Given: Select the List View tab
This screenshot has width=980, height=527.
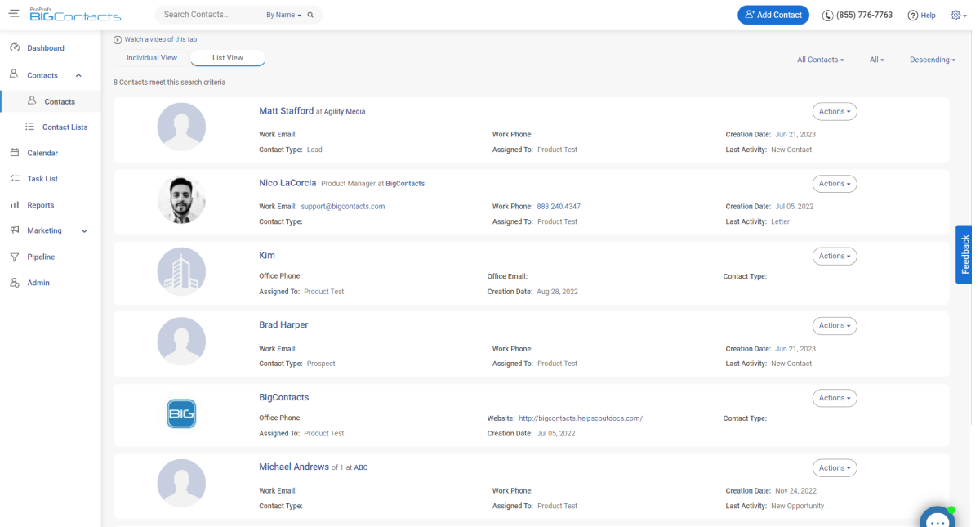Looking at the screenshot, I should pos(228,58).
